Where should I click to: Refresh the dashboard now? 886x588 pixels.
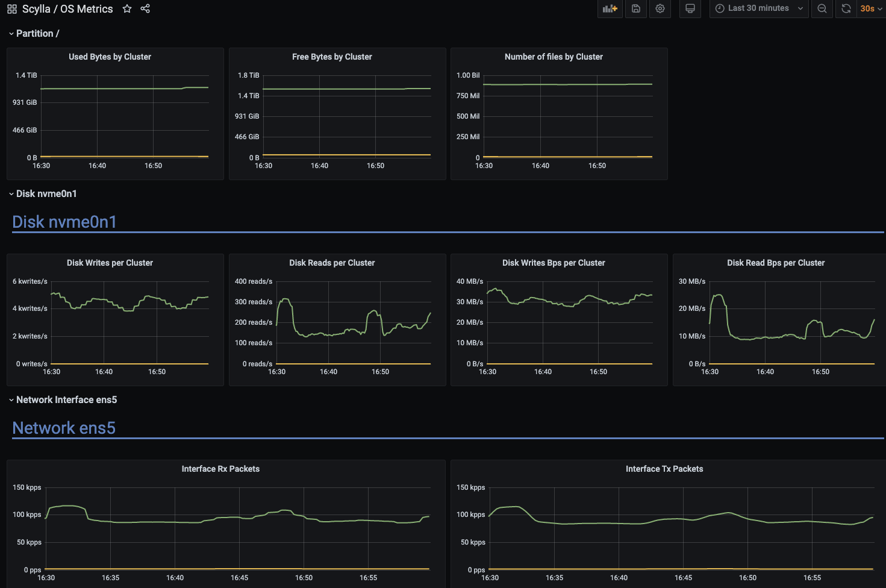tap(846, 8)
